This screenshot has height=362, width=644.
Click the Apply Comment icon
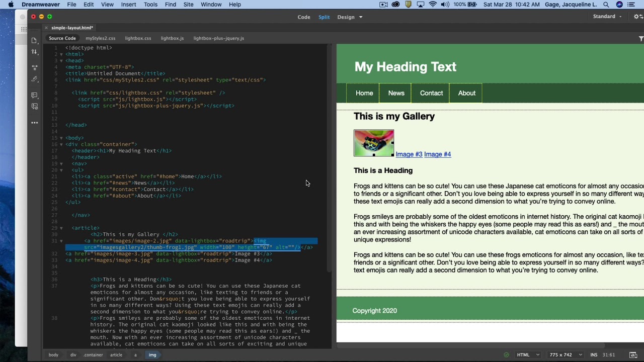(x=34, y=95)
